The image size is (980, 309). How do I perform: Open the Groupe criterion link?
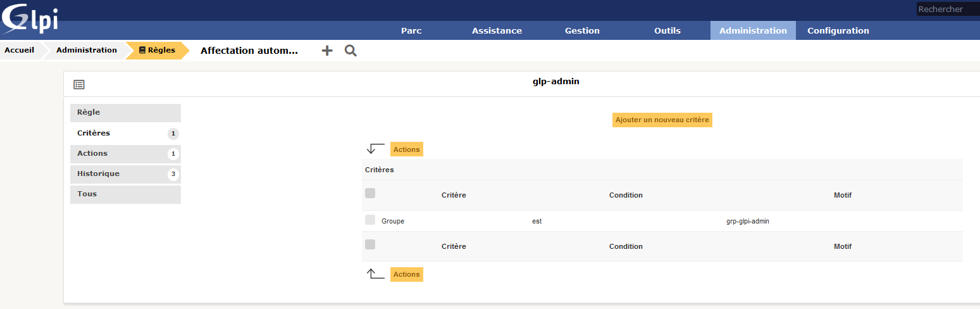[x=393, y=221]
